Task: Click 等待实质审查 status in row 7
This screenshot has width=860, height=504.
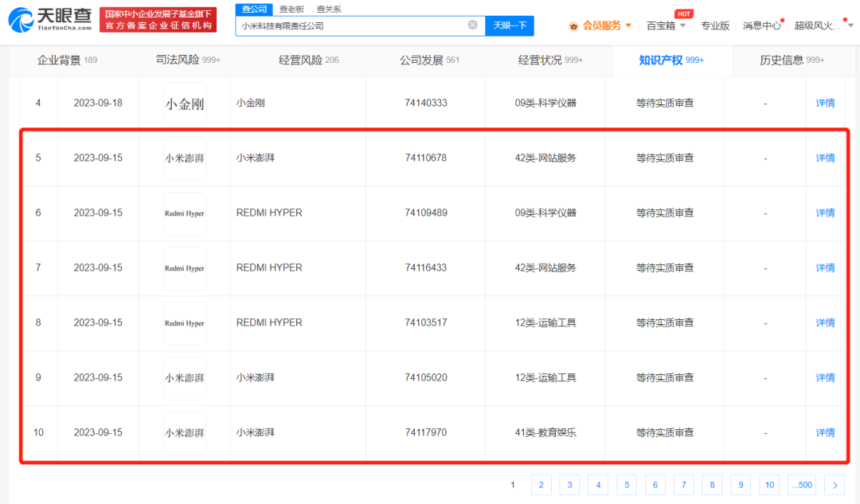Action: click(x=665, y=268)
